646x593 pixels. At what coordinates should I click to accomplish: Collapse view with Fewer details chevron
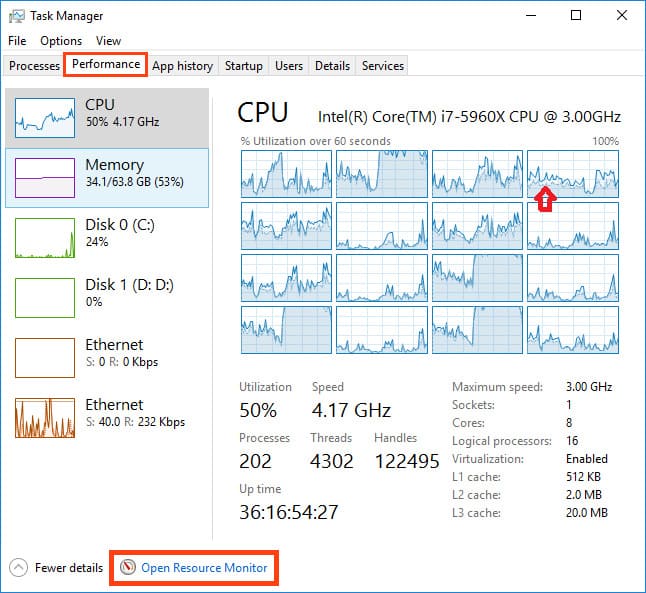[18, 568]
